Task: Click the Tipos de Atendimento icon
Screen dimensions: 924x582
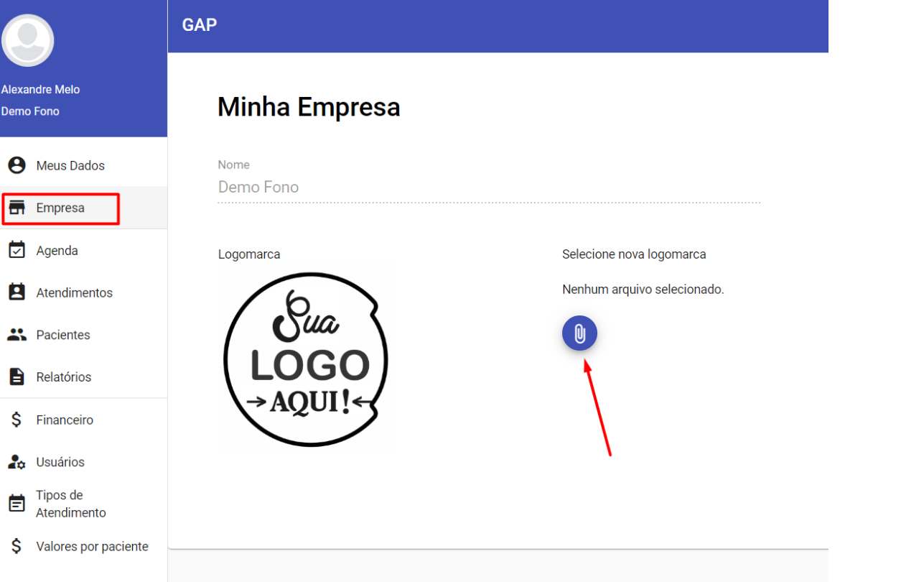Action: tap(17, 504)
